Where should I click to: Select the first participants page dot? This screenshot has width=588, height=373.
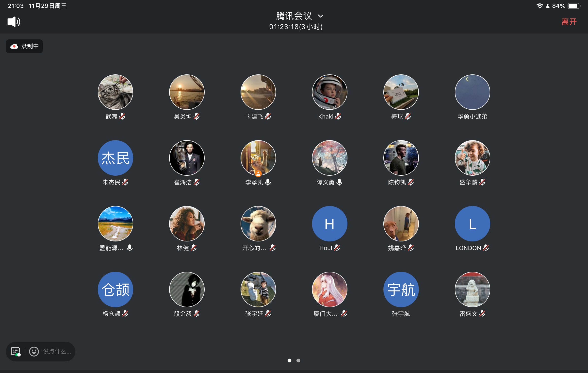[290, 360]
